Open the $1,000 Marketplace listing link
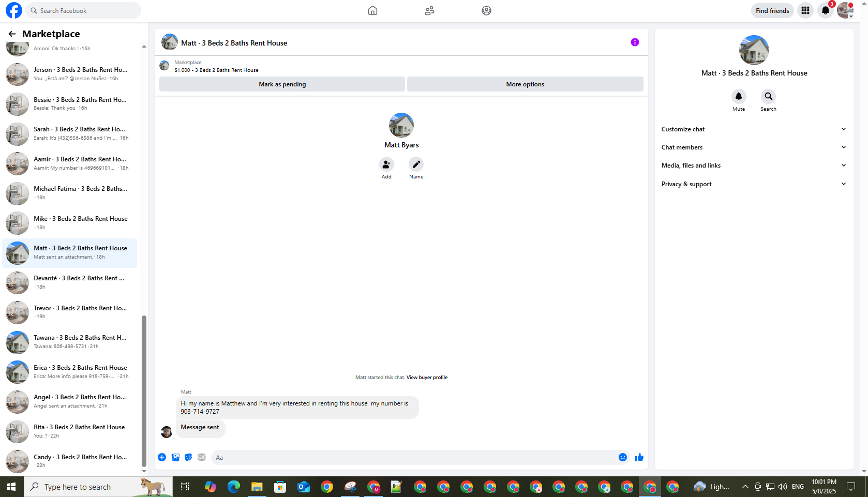 (216, 70)
